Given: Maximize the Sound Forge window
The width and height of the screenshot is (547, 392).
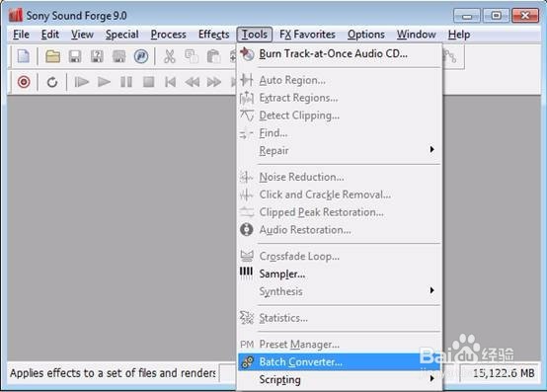Looking at the screenshot, I should pyautogui.click(x=496, y=16).
